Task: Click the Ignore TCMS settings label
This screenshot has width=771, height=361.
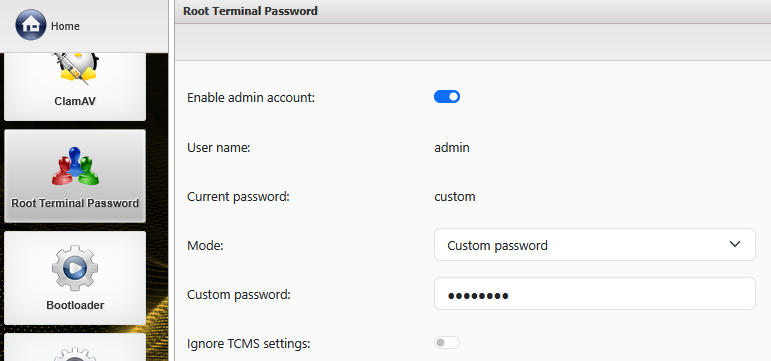Action: pyautogui.click(x=249, y=344)
